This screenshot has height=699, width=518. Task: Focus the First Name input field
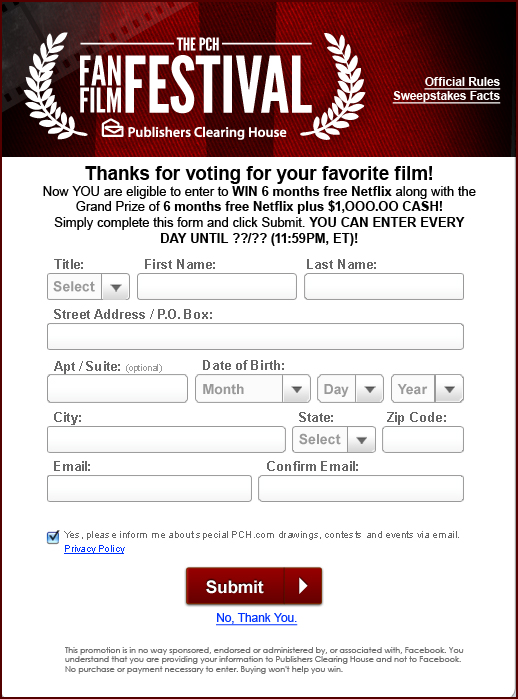coord(217,287)
